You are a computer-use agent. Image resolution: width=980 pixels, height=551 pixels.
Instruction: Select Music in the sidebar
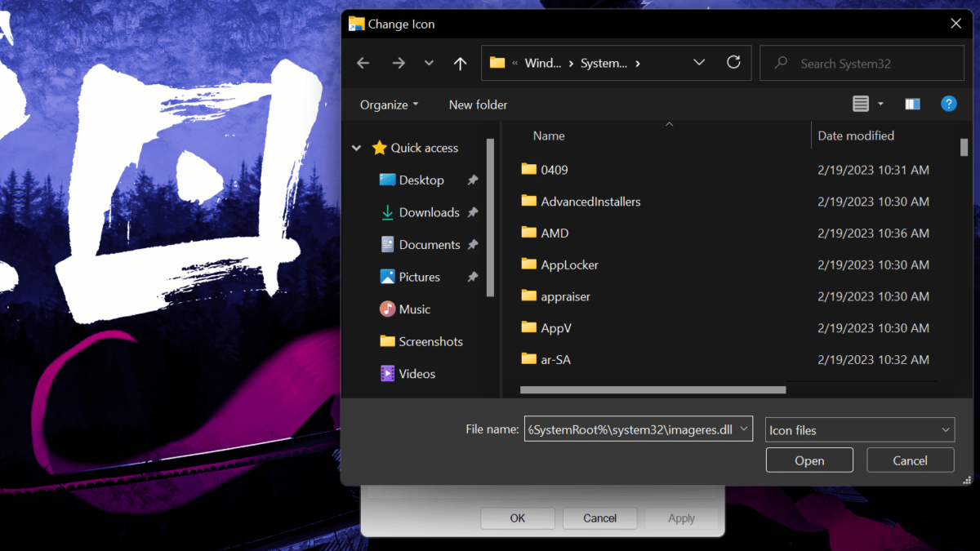pyautogui.click(x=414, y=309)
